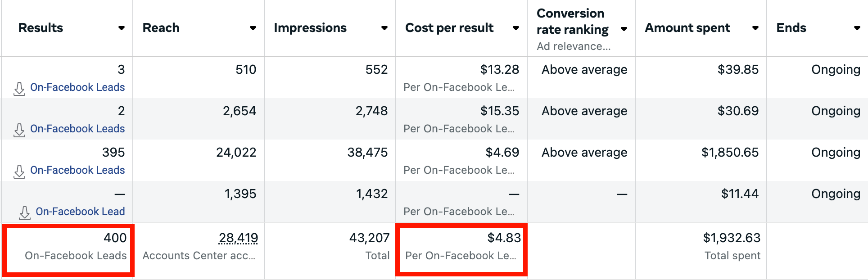Open On-Facebook Leads link with 3 results
868x280 pixels.
click(77, 87)
